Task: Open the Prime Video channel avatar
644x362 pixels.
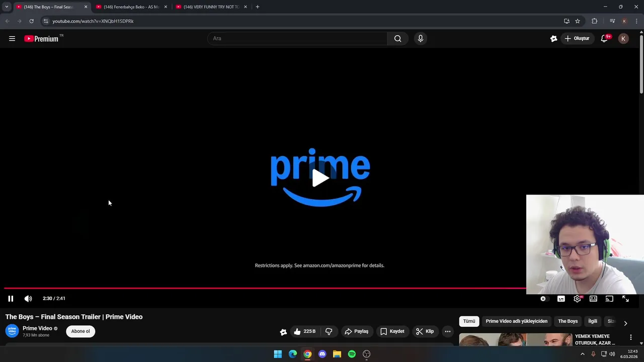Action: 12,331
